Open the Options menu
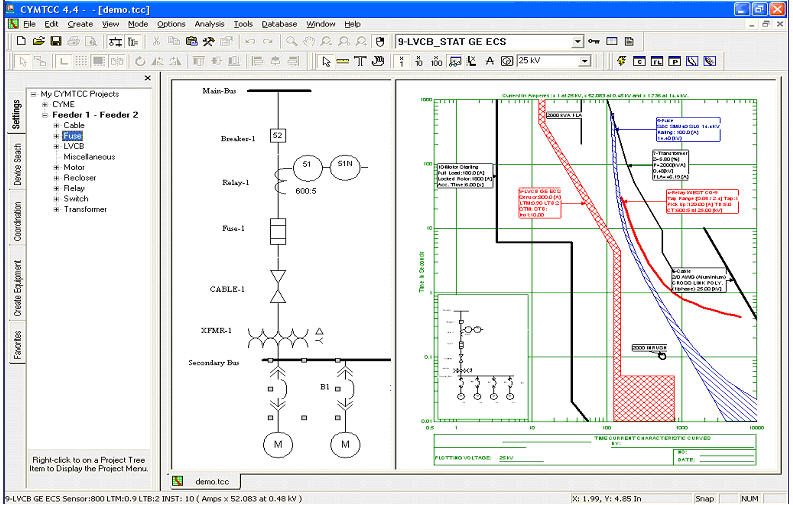Screen dimensions: 793x505 click(171, 24)
